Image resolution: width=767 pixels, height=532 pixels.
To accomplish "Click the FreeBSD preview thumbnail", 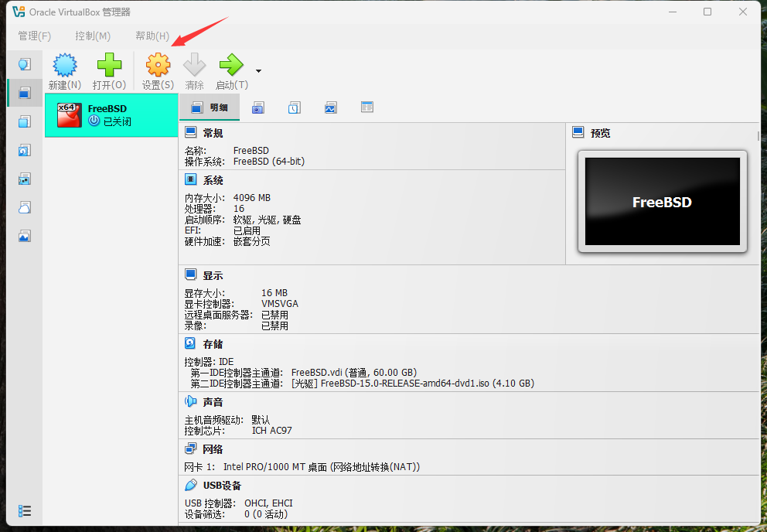I will click(x=663, y=202).
